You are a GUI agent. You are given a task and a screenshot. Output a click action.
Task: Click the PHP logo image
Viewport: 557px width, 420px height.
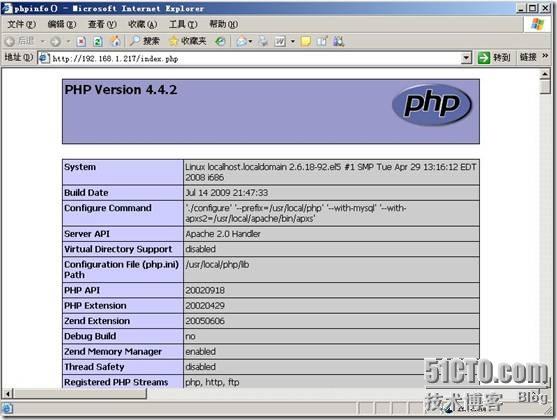pos(432,104)
